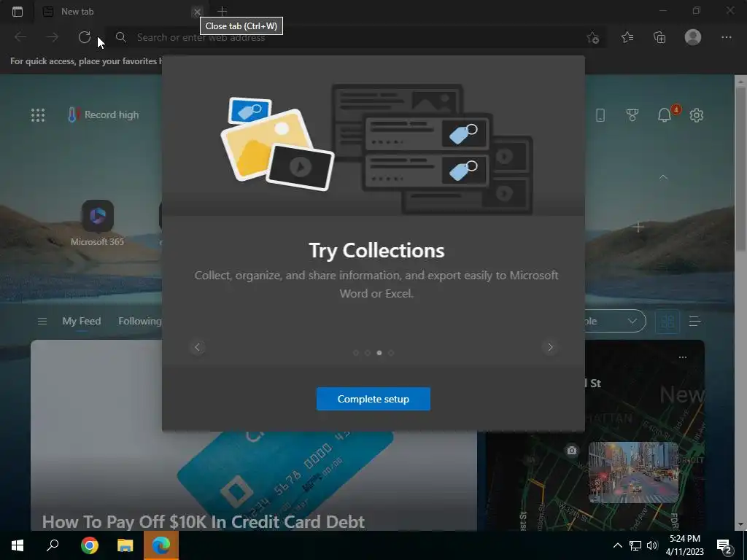Click the street photo thumbnail
The width and height of the screenshot is (747, 560).
point(634,472)
